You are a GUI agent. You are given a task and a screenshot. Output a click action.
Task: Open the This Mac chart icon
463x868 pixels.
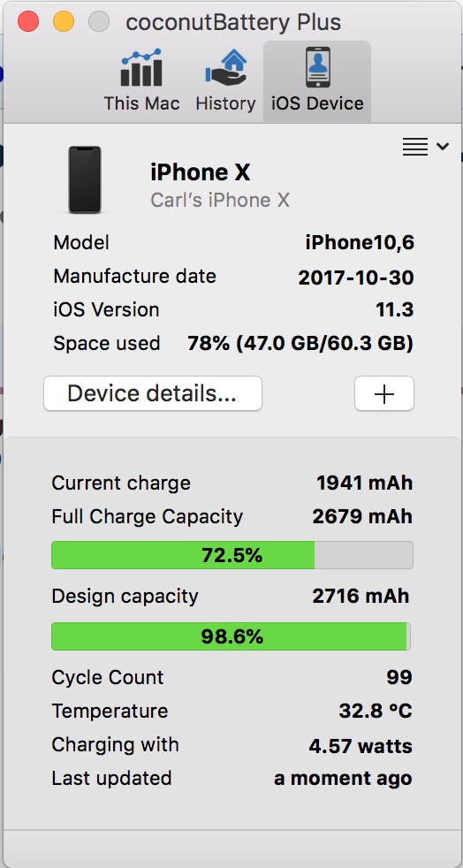[x=141, y=67]
